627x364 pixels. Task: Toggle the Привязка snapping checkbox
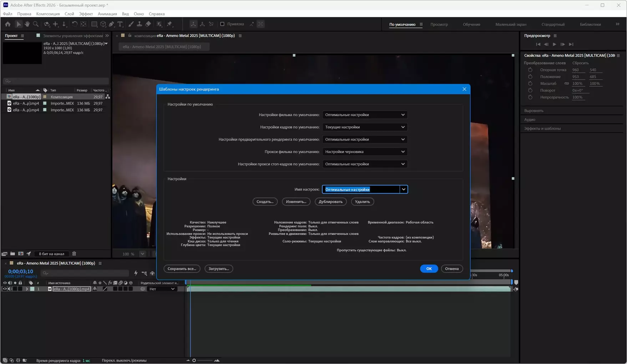[x=222, y=24]
